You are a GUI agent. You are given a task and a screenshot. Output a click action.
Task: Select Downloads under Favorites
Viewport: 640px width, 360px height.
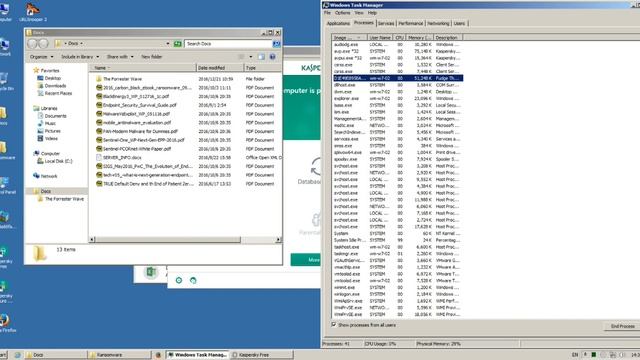point(55,86)
